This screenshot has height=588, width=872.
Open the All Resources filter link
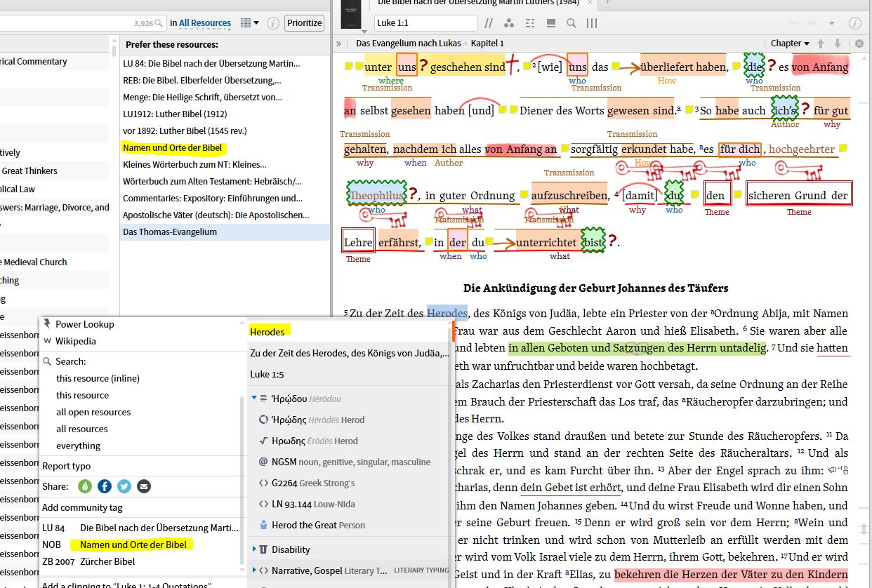pos(205,23)
